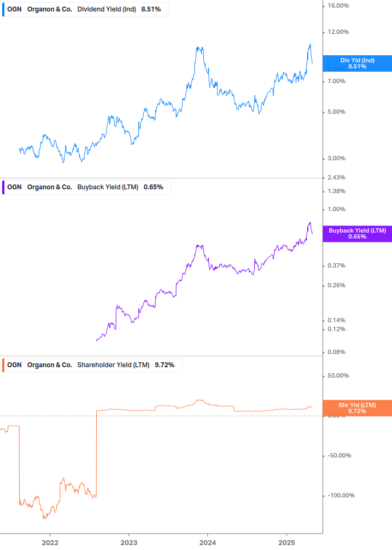
Task: Click the blue 'Div Yld (Ind)' axis value badge
Action: point(358,63)
